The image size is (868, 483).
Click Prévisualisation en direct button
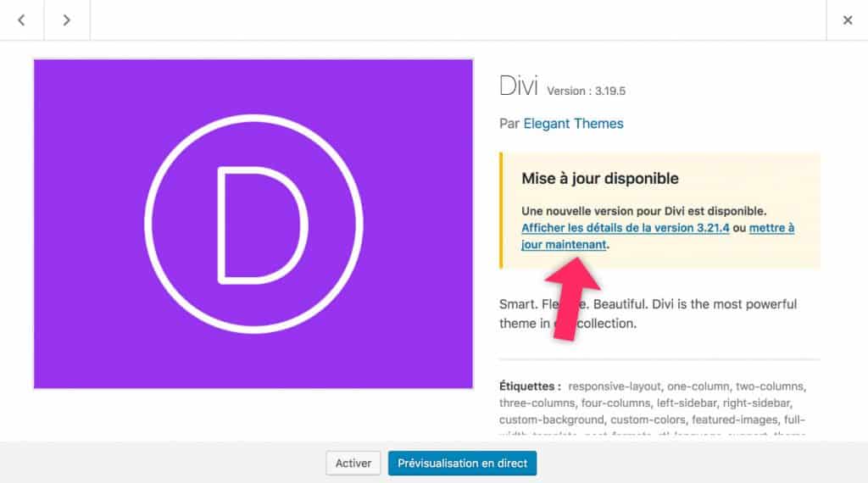(462, 463)
